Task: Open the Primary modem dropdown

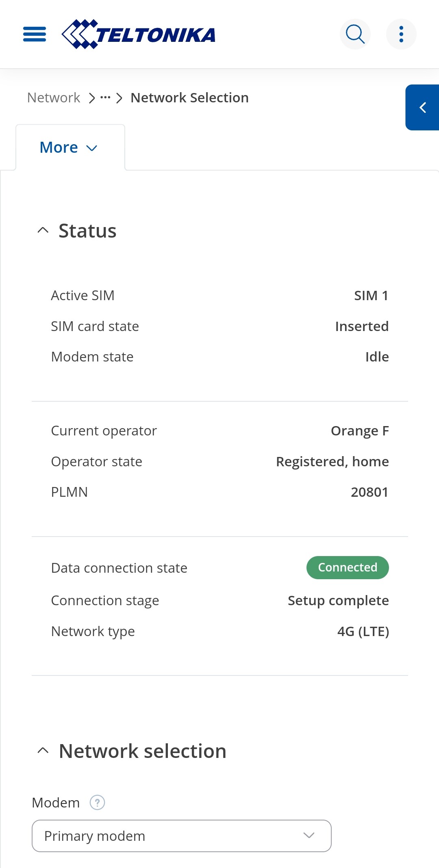Action: coord(182,836)
